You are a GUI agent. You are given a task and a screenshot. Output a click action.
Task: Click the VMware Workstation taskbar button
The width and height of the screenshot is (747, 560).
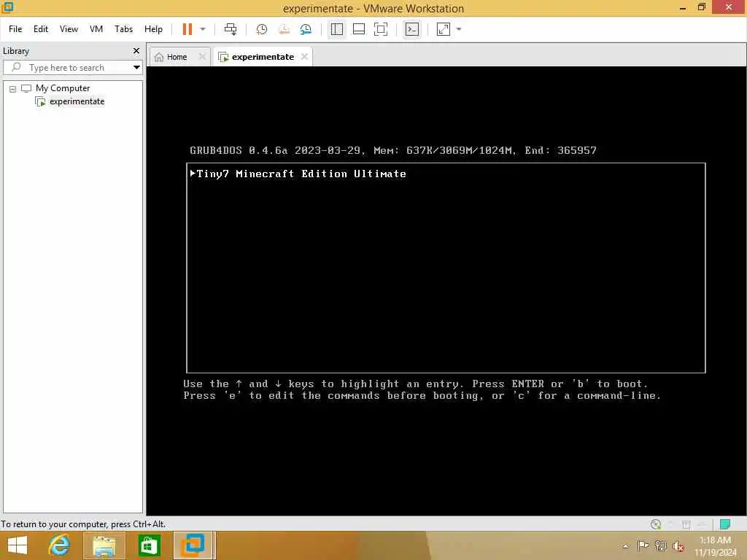[x=194, y=545]
